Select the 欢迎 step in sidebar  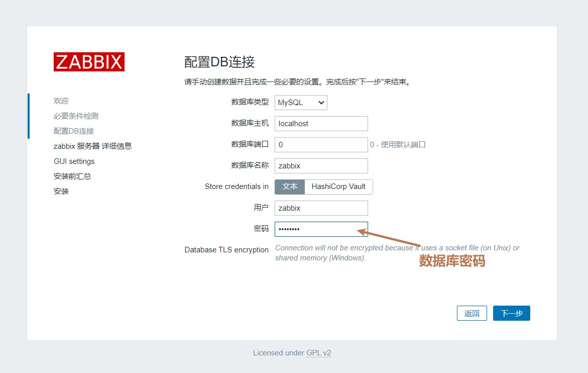(61, 101)
